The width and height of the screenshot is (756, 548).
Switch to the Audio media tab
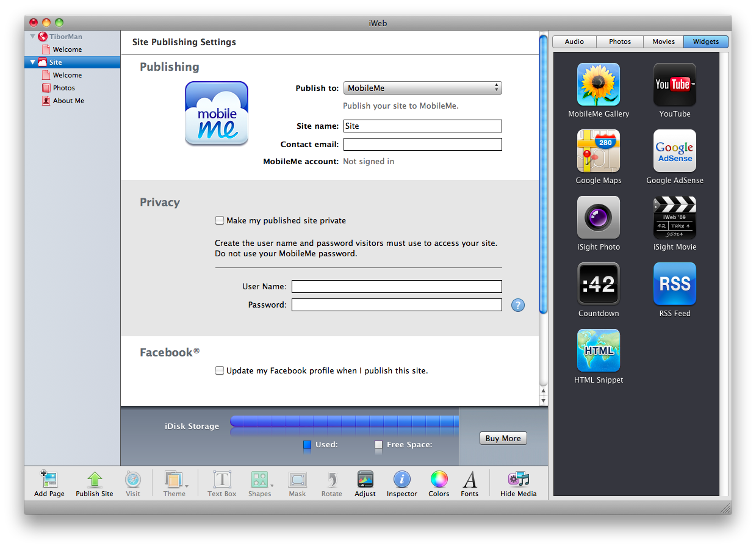coord(574,41)
